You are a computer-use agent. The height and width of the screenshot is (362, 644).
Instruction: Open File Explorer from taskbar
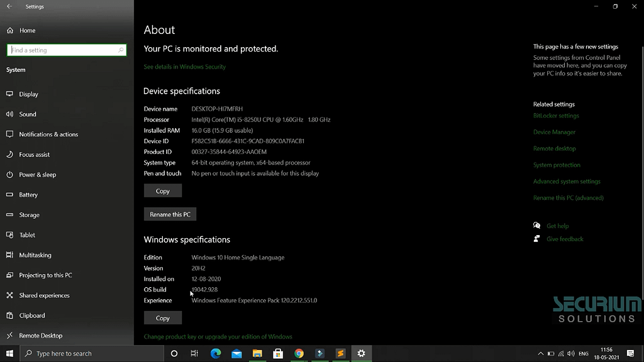click(257, 353)
